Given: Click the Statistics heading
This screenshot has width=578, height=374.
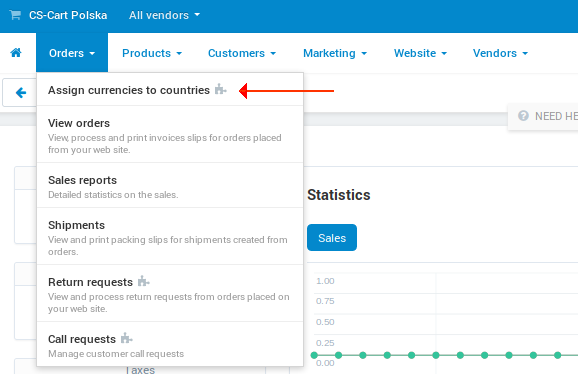Looking at the screenshot, I should pos(338,195).
